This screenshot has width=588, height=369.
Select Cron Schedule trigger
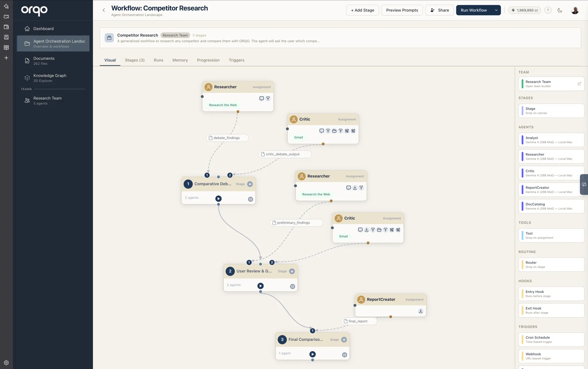551,339
